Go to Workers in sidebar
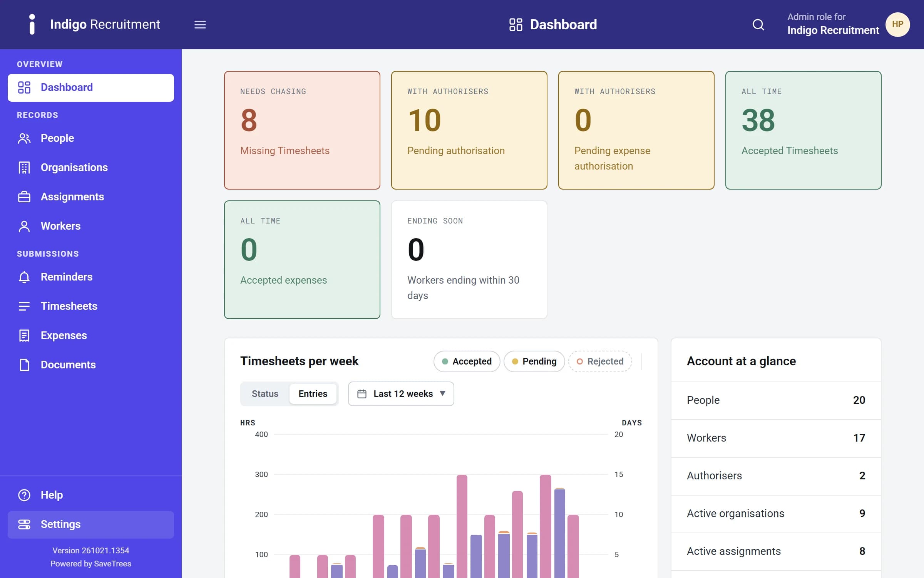The width and height of the screenshot is (924, 578). (91, 226)
